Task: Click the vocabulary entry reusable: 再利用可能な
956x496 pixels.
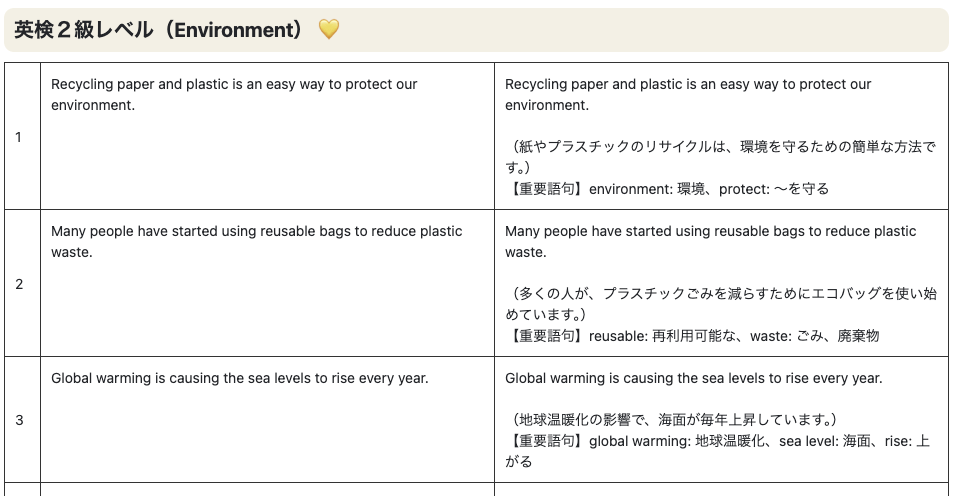Action: (659, 336)
